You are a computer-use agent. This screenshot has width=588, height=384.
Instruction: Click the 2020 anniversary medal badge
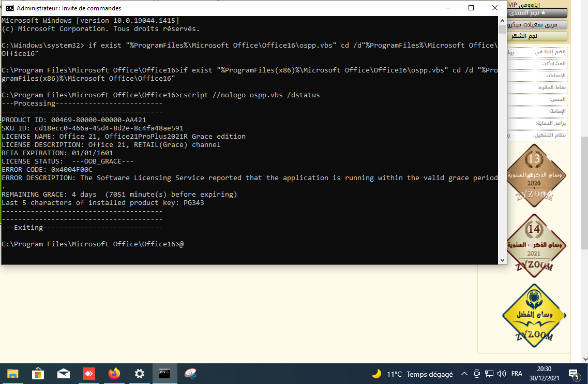pyautogui.click(x=535, y=175)
